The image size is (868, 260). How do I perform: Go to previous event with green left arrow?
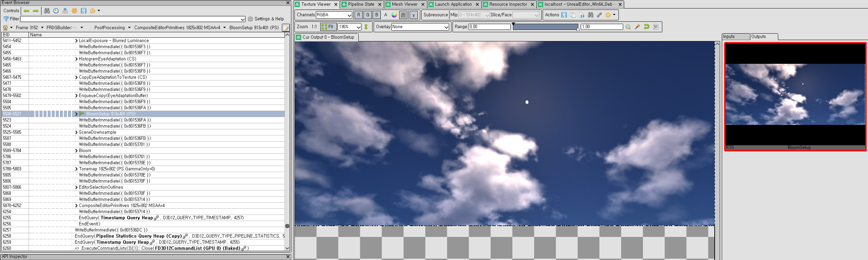(x=27, y=11)
